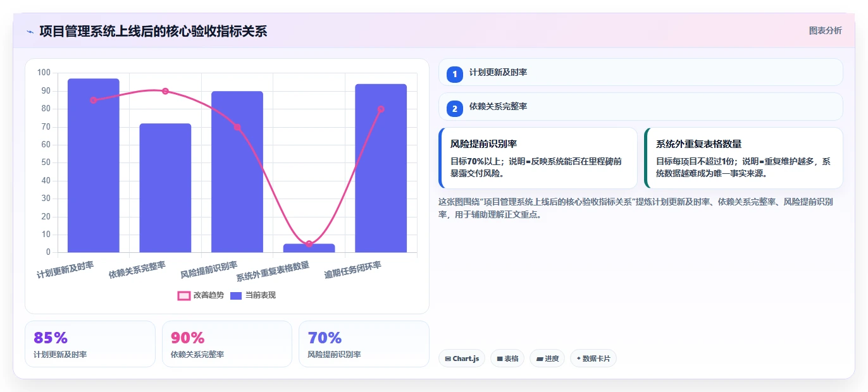The image size is (868, 392).
Task: Click the 100 y-axis label
Action: (x=44, y=73)
